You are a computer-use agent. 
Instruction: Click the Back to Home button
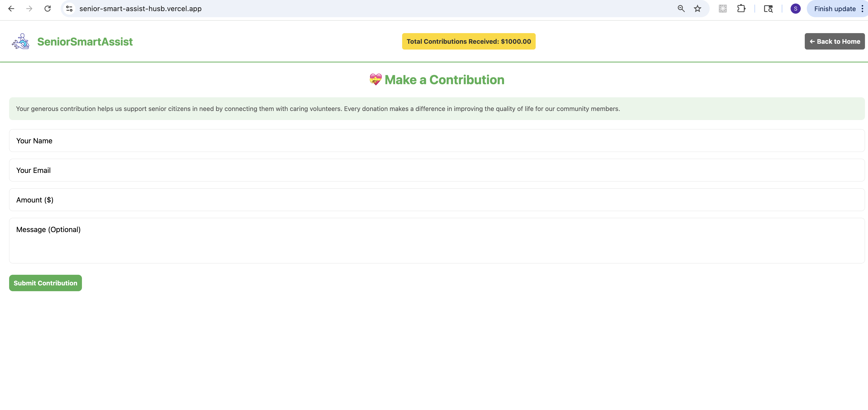pyautogui.click(x=834, y=41)
